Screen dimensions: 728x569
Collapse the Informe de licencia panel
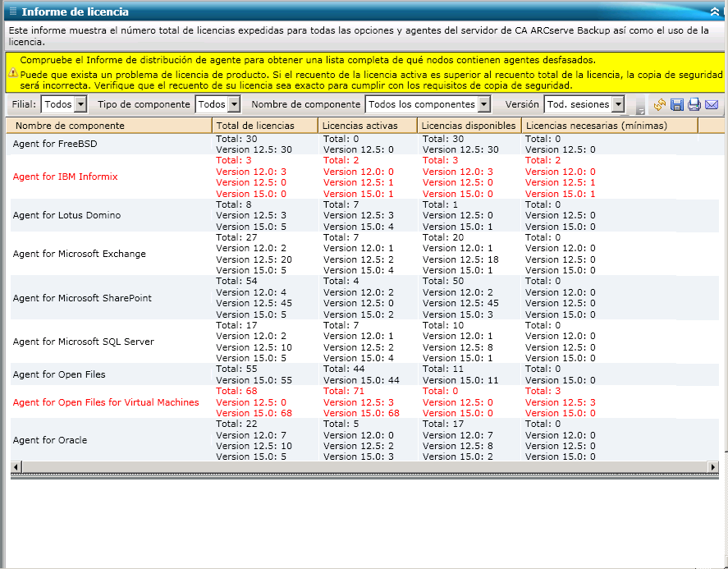pos(716,11)
